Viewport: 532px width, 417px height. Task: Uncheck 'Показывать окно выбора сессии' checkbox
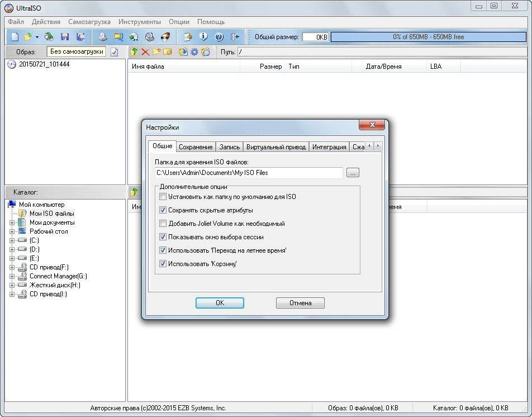163,237
